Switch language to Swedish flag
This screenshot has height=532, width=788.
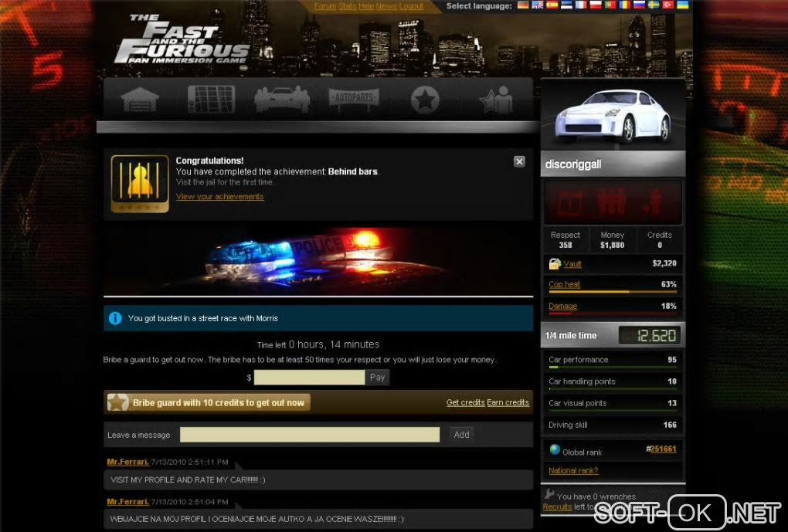654,5
